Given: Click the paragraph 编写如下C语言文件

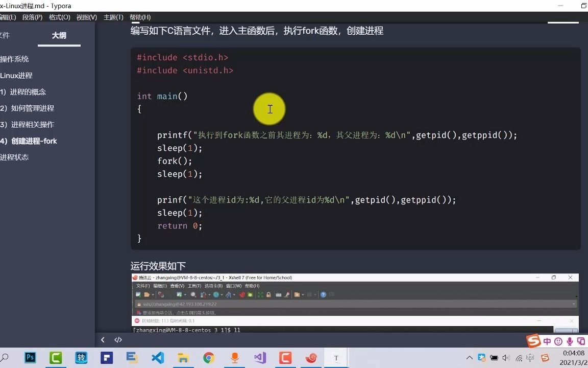Looking at the screenshot, I should click(x=257, y=31).
